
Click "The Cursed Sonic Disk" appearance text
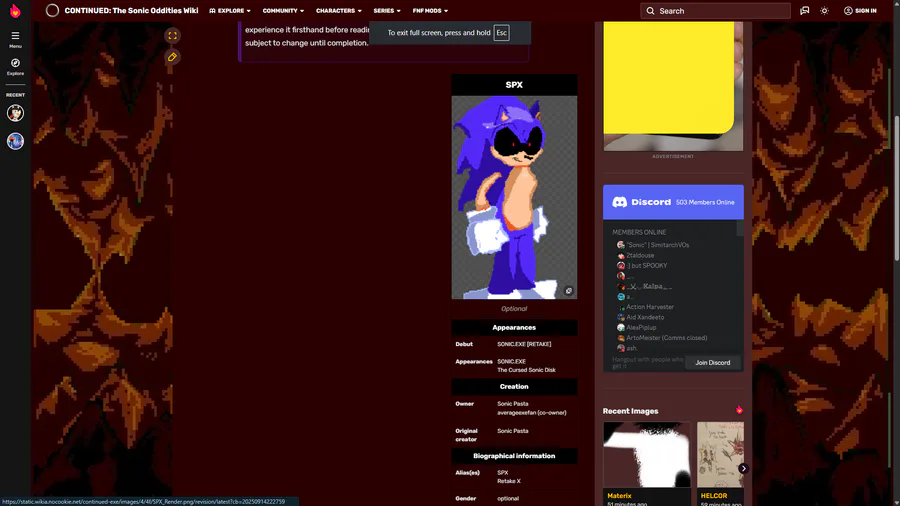526,370
